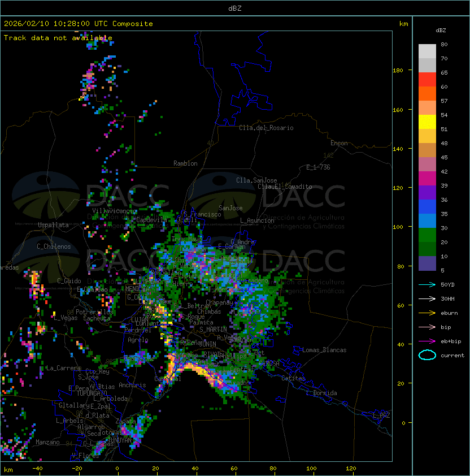Click the '140' tick on vertical km axis
The image size is (470, 476).
click(398, 149)
